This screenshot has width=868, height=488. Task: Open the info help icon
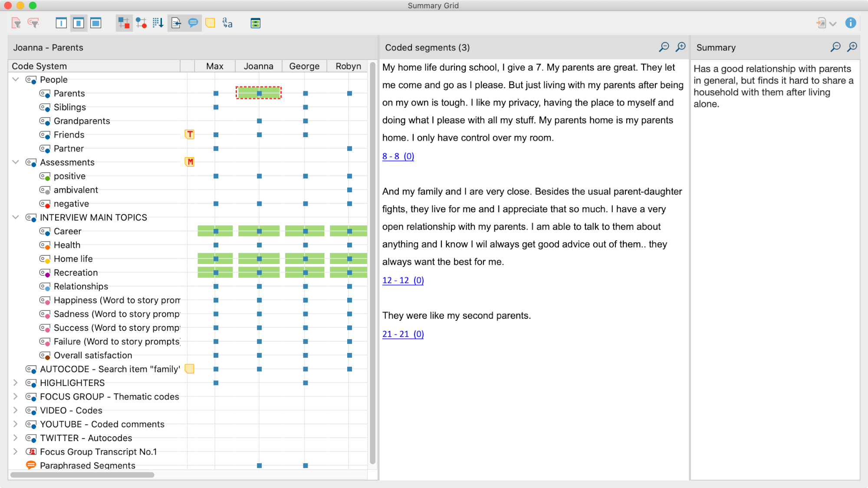pos(851,23)
